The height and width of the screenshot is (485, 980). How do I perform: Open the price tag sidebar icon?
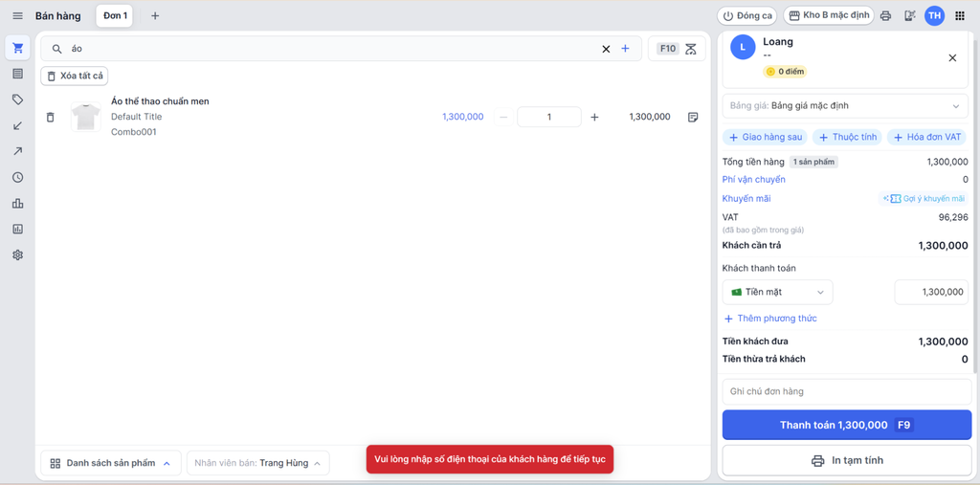[17, 99]
